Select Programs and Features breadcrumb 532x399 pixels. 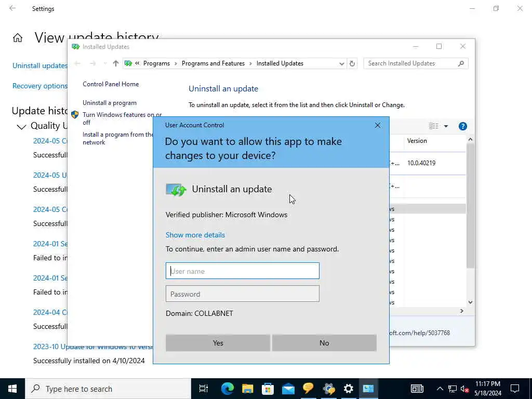click(213, 63)
